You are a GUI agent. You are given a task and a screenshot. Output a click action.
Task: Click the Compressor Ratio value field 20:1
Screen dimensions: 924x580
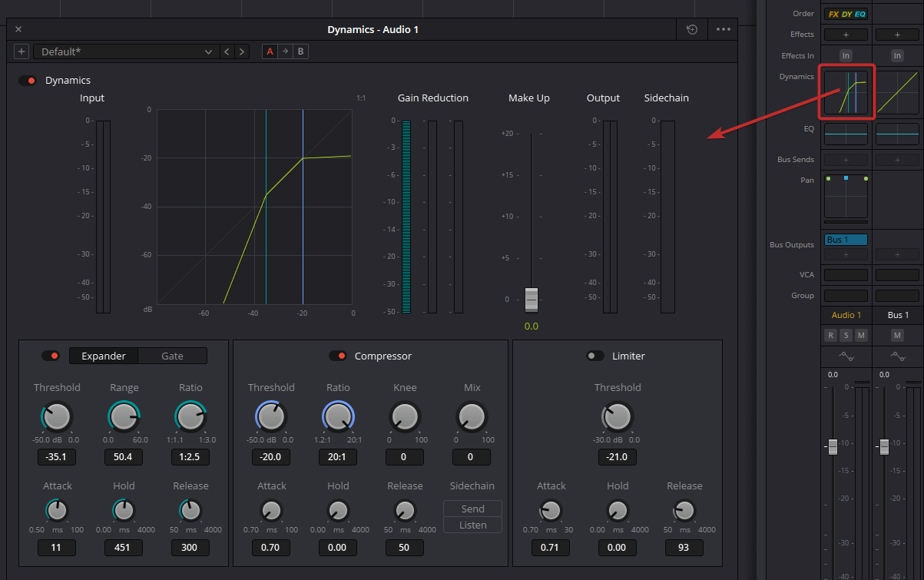tap(338, 457)
